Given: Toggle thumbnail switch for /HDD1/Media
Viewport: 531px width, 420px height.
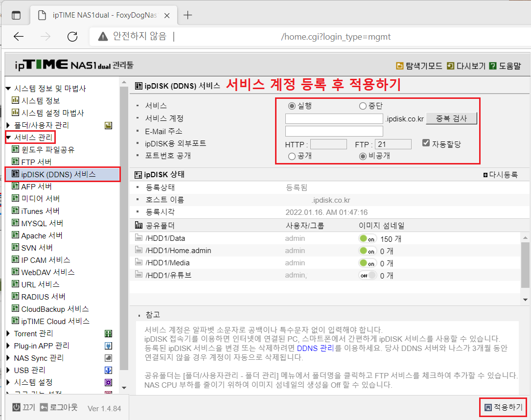Looking at the screenshot, I should [x=368, y=263].
